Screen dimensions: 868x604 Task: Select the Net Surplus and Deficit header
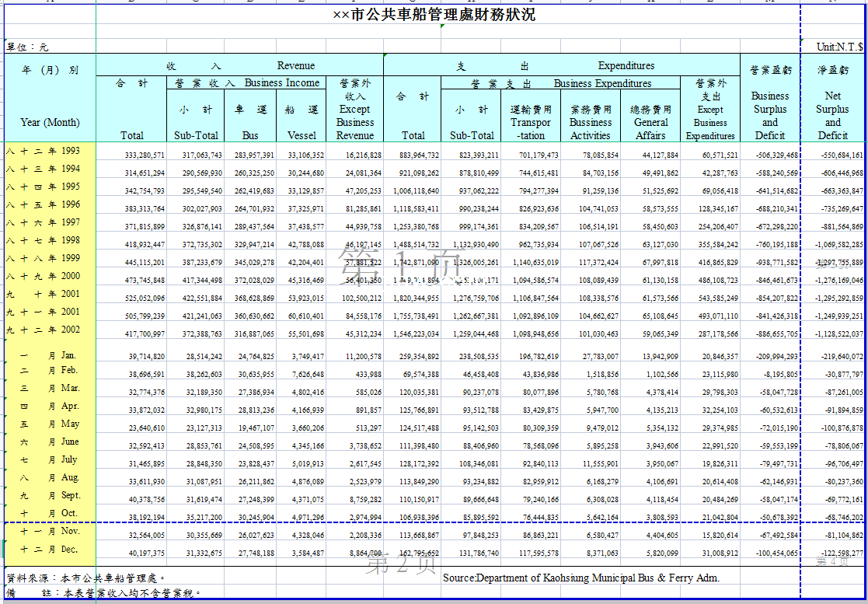(832, 116)
